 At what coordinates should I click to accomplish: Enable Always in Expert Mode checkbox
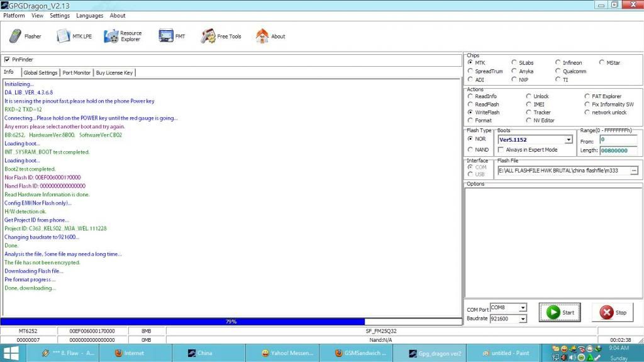pos(501,150)
